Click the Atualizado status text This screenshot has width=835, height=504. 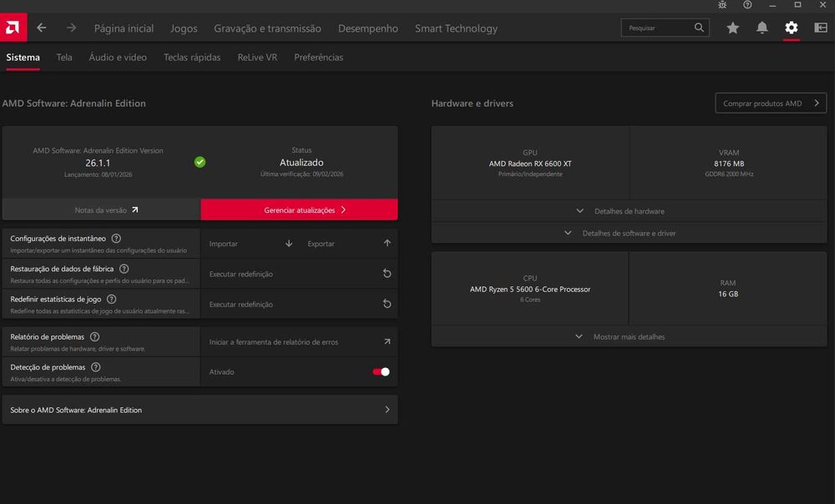coord(301,163)
